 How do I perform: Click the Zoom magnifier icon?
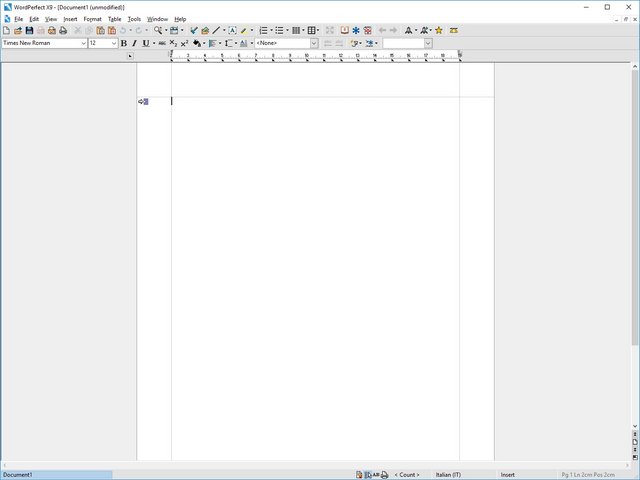pyautogui.click(x=158, y=31)
